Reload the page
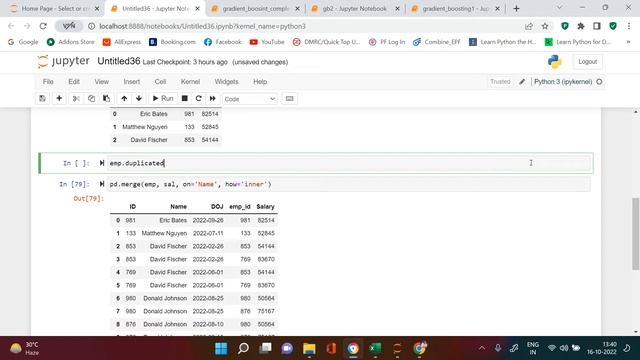Viewport: 640px width, 360px height. [x=43, y=26]
